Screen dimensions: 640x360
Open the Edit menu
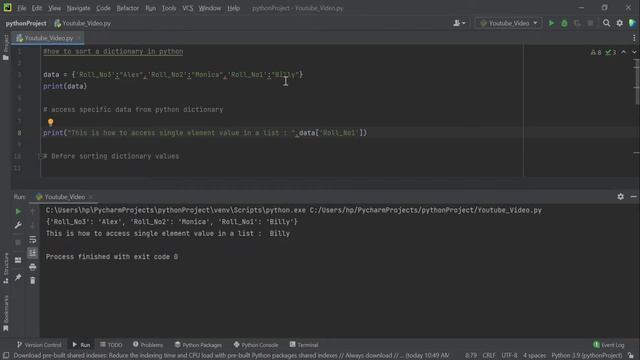tap(37, 8)
